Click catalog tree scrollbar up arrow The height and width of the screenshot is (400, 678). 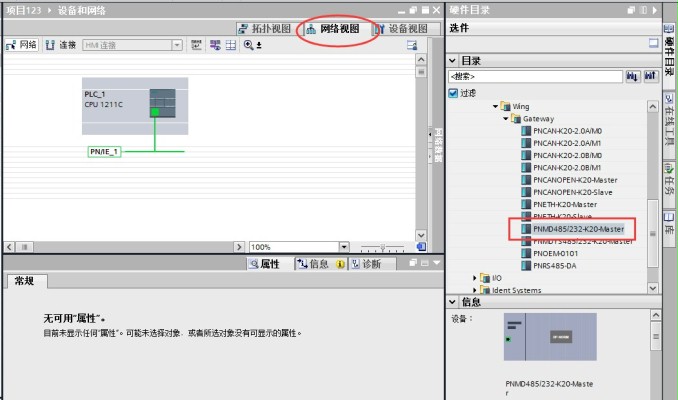click(653, 106)
